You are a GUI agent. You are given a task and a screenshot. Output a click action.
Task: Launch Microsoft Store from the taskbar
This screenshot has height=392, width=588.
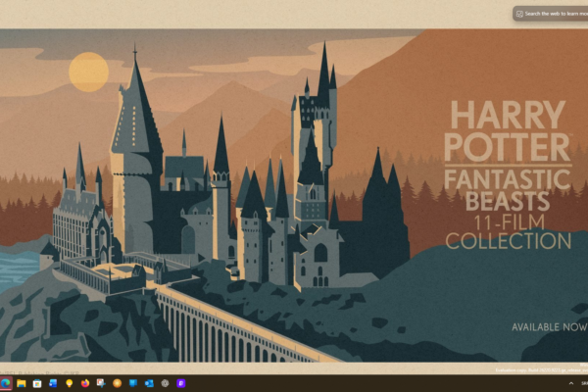point(37,383)
